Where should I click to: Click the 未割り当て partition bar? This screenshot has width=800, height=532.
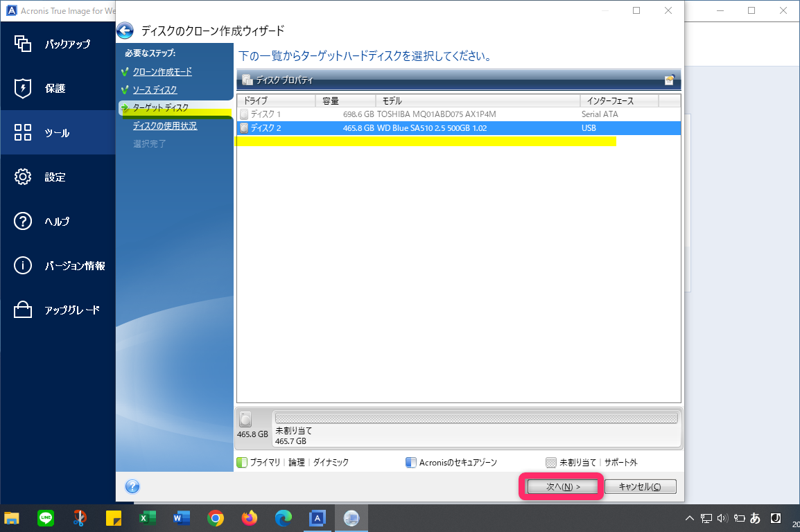(476, 418)
